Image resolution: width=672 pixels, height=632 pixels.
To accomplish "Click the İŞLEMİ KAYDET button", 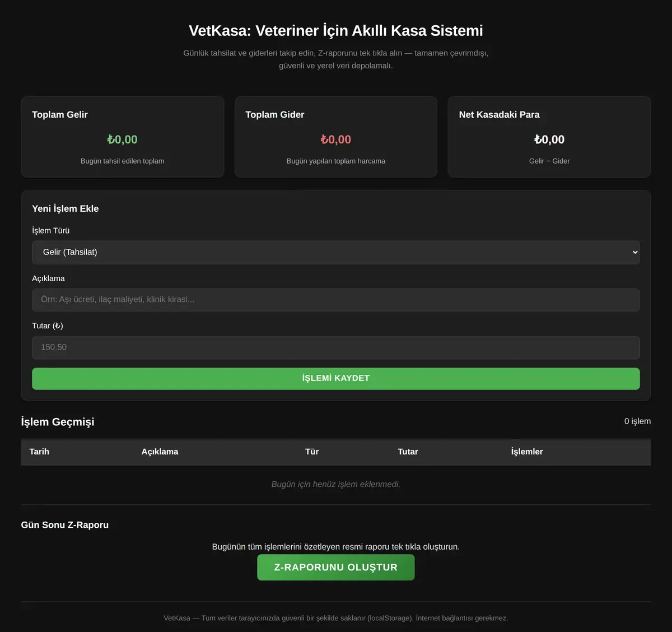I will tap(336, 379).
